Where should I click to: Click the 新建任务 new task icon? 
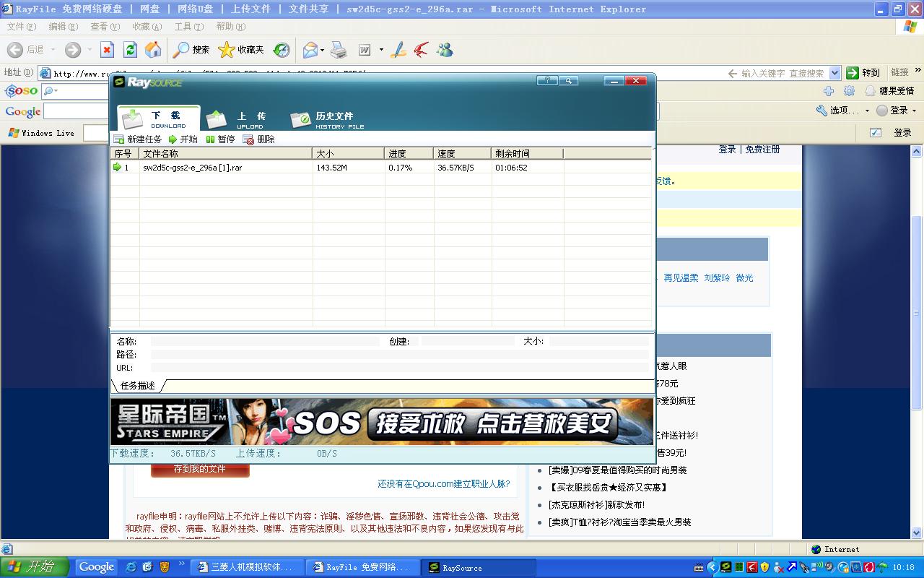coord(120,139)
